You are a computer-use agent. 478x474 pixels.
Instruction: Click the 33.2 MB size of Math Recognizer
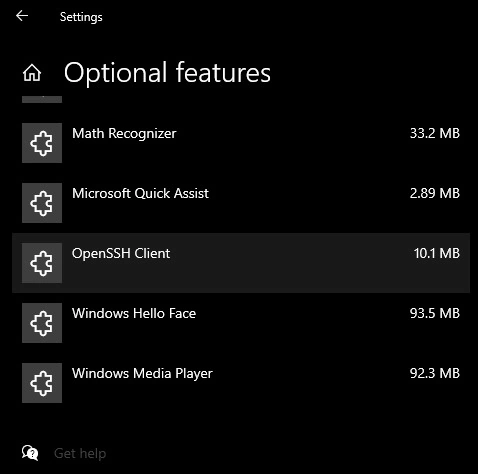pos(435,133)
